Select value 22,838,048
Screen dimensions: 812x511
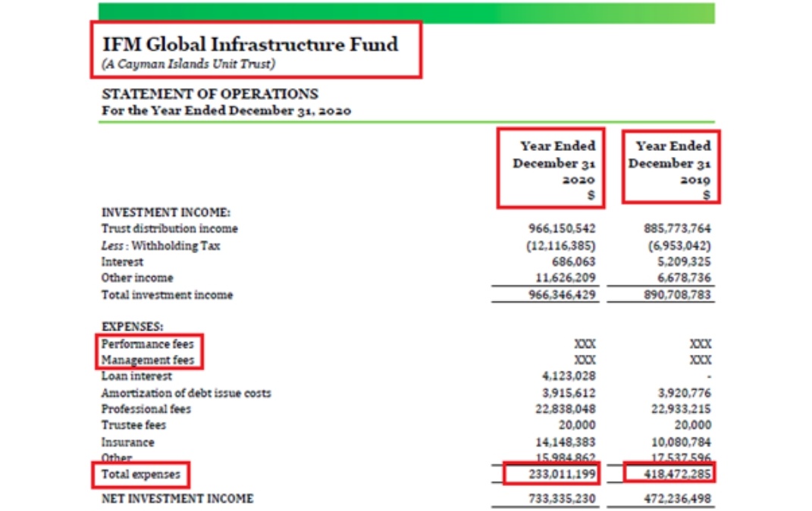pyautogui.click(x=566, y=409)
